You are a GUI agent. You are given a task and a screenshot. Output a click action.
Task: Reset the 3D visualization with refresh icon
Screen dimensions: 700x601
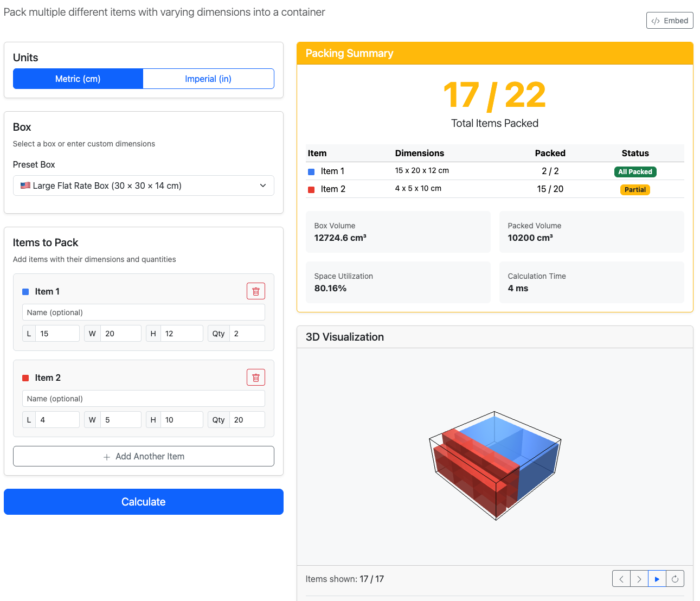675,579
